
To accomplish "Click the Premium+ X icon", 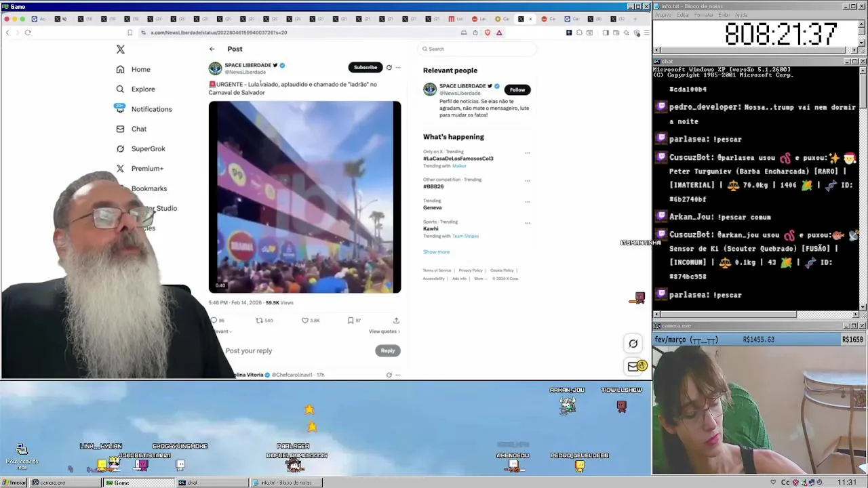I will (x=120, y=168).
